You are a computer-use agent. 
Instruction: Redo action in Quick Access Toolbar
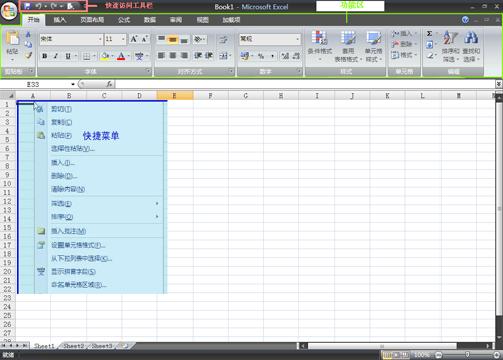54,6
